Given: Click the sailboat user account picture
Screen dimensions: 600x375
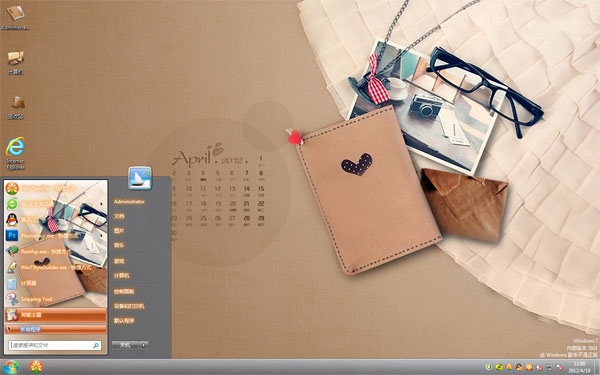Looking at the screenshot, I should 140,178.
